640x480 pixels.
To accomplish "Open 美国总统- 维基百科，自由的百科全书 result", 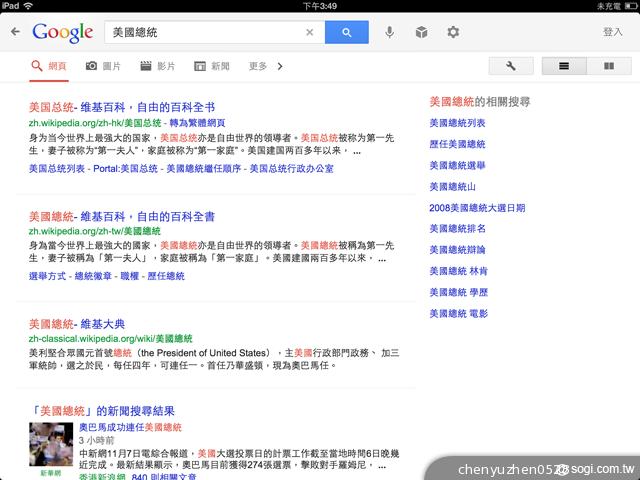I will [x=122, y=107].
